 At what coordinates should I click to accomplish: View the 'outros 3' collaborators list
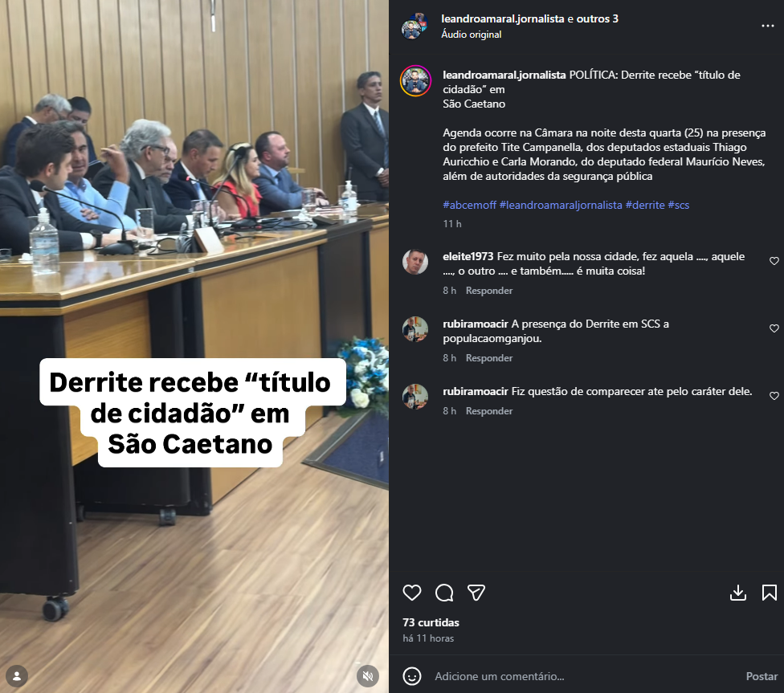tap(598, 18)
